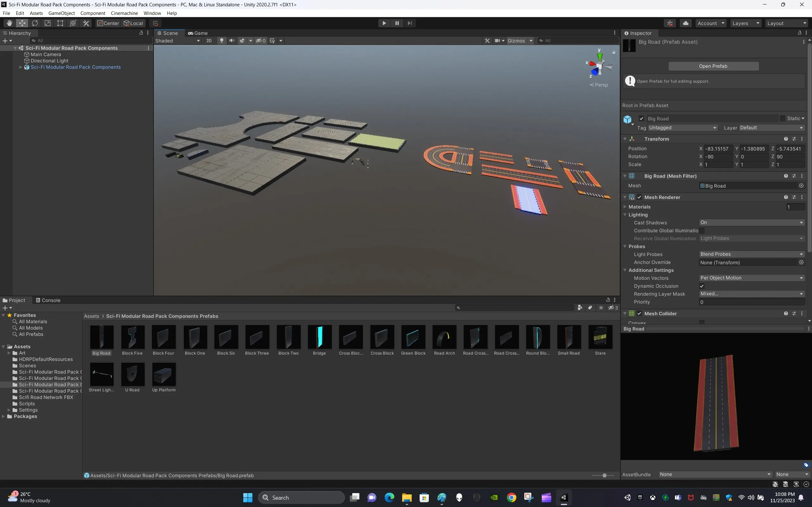This screenshot has height=507, width=812.
Task: Click the Pause playback control icon
Action: click(x=396, y=23)
